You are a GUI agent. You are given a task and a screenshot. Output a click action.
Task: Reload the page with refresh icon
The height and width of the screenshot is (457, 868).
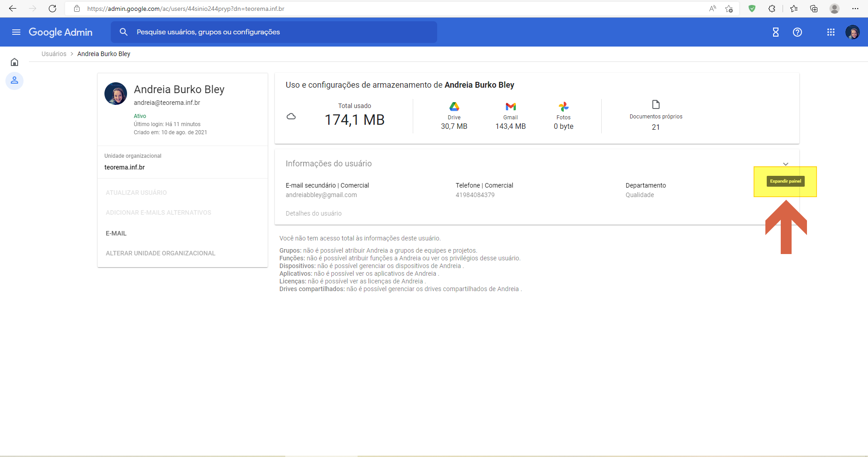coord(52,9)
